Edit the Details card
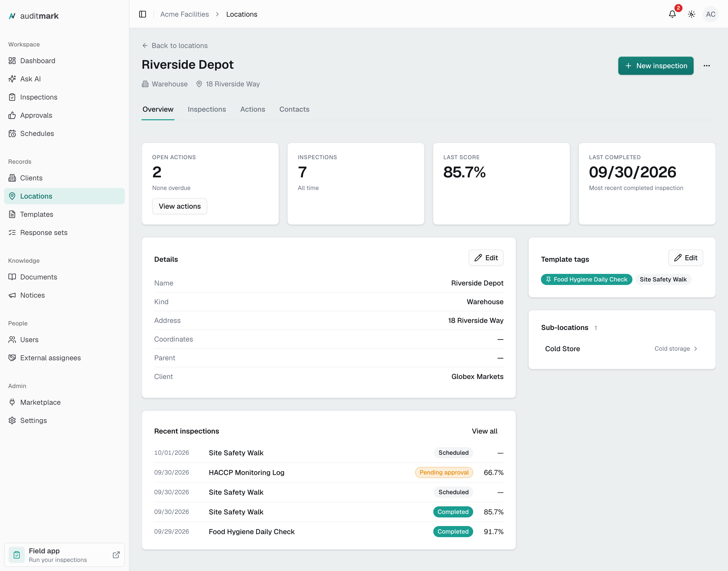This screenshot has width=728, height=571. click(486, 258)
